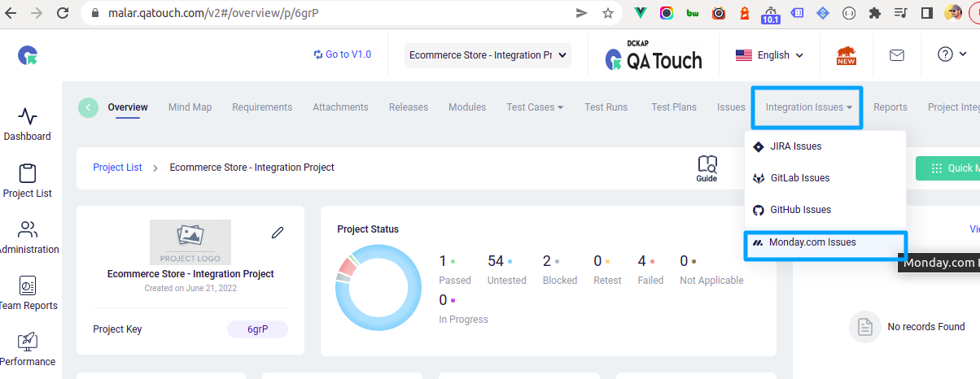This screenshot has width=980, height=379.
Task: Expand the Test Cases dropdown tab
Action: [x=535, y=107]
